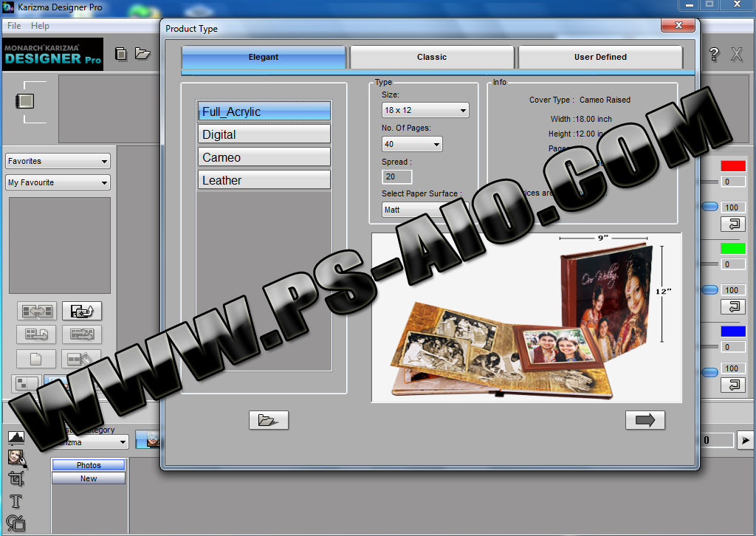Viewport: 756px width, 536px height.
Task: Click the save to favorites icon
Action: coord(82,312)
